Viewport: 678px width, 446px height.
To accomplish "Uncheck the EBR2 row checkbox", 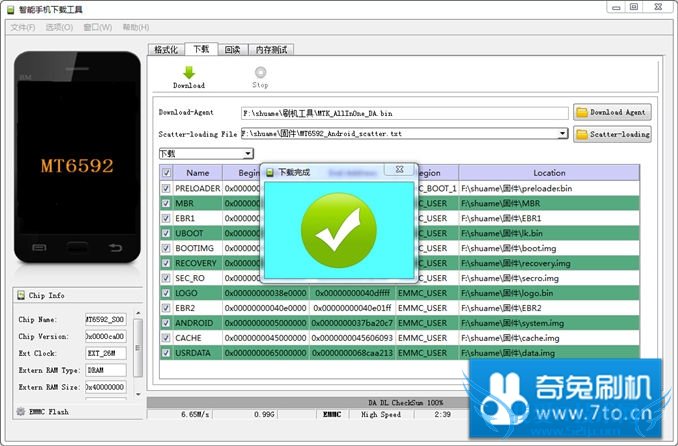I will pos(166,308).
